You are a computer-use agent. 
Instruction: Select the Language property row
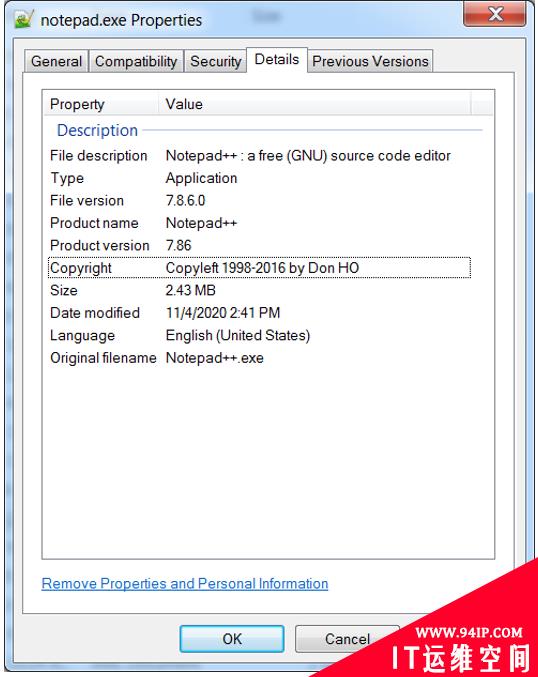point(260,335)
